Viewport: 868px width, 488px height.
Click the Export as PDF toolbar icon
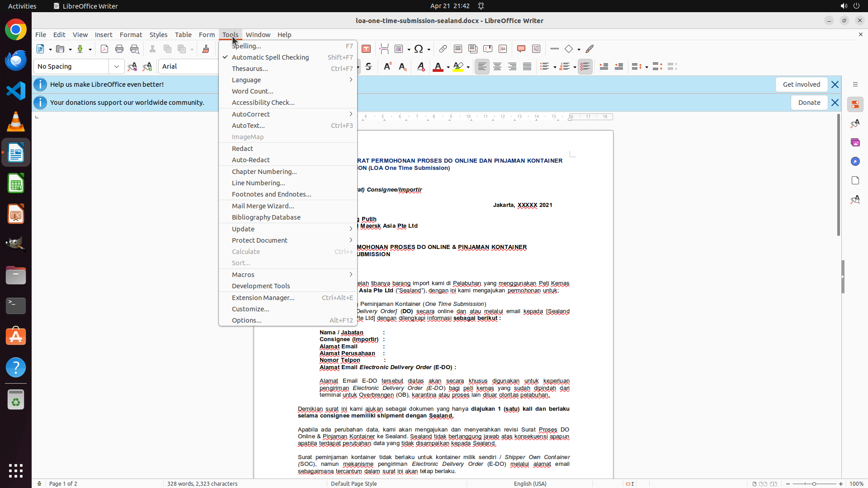point(104,49)
